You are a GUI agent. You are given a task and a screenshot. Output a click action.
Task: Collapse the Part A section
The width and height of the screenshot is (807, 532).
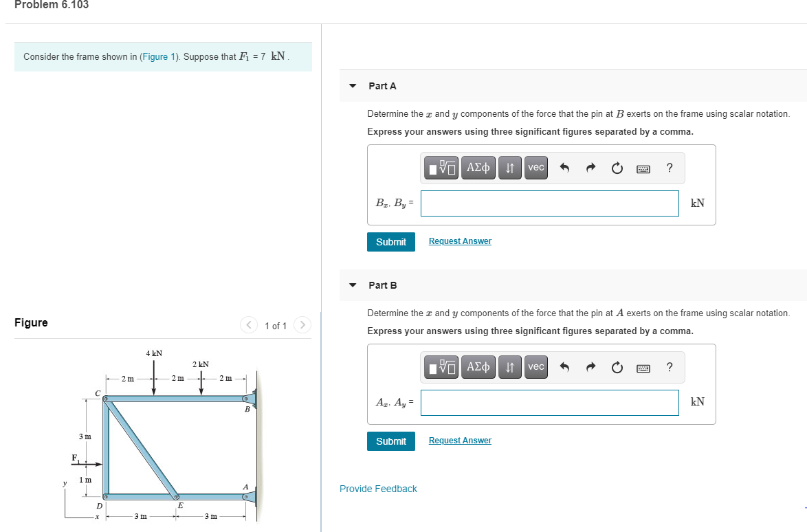pyautogui.click(x=352, y=85)
